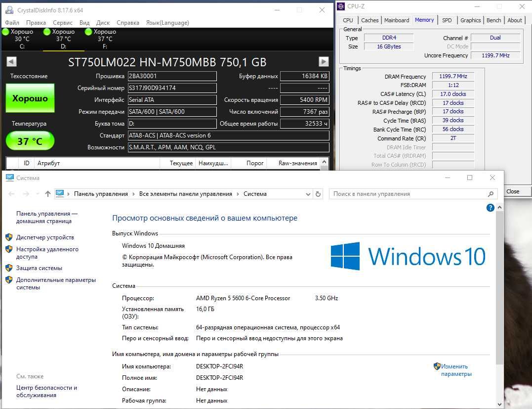Click the CrystalDiskInfo title bar app icon
The height and width of the screenshot is (409, 532).
[x=9, y=10]
